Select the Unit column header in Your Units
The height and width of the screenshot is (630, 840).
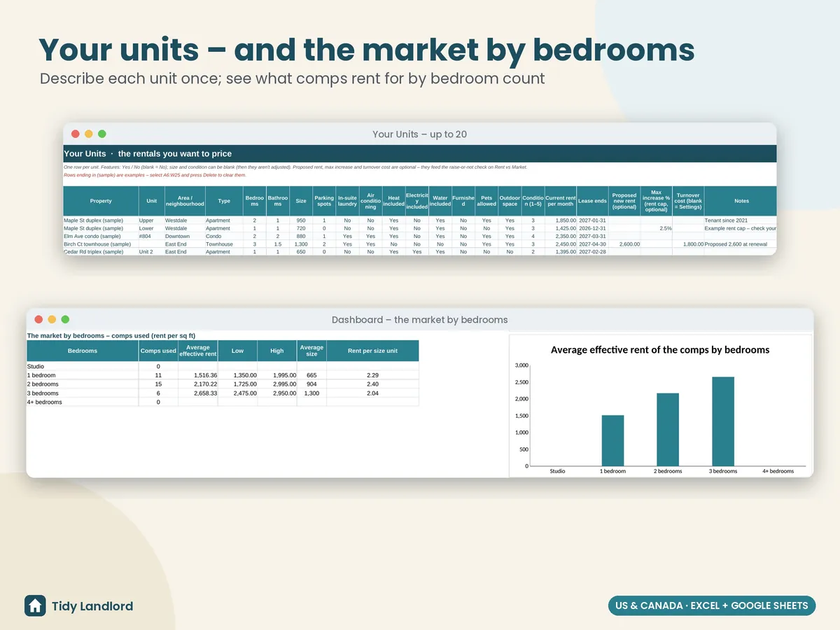tap(151, 201)
